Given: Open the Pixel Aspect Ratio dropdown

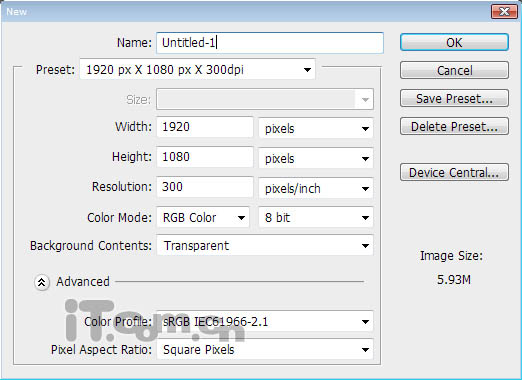Looking at the screenshot, I should [x=265, y=350].
